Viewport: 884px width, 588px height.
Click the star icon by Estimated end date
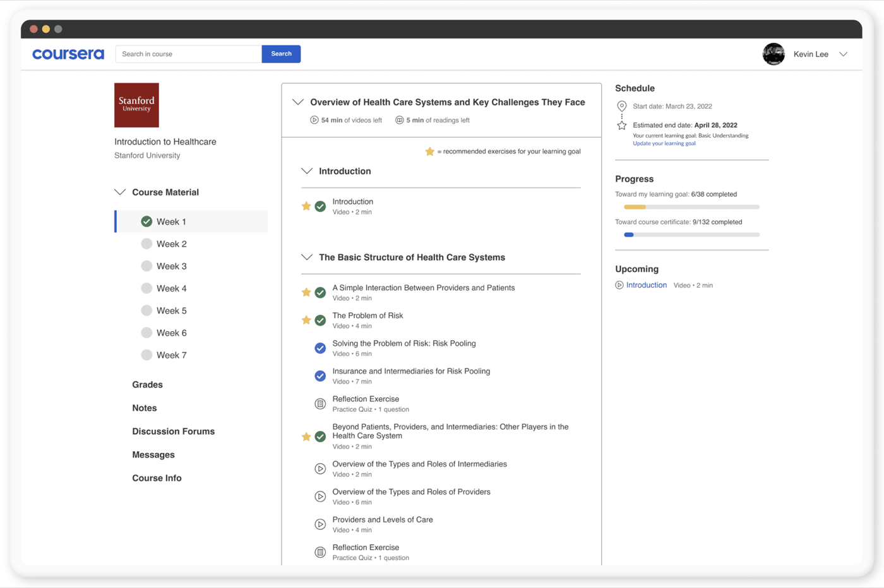[x=622, y=125]
